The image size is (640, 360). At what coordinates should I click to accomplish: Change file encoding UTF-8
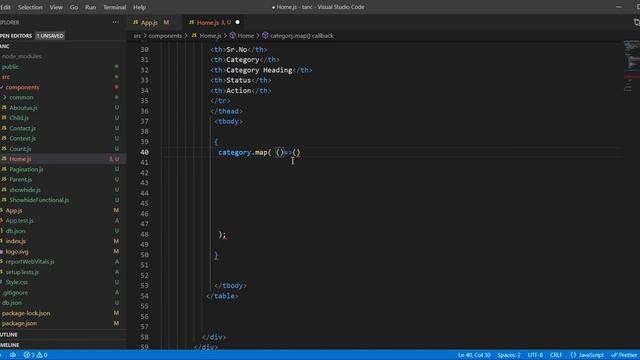[x=535, y=355]
